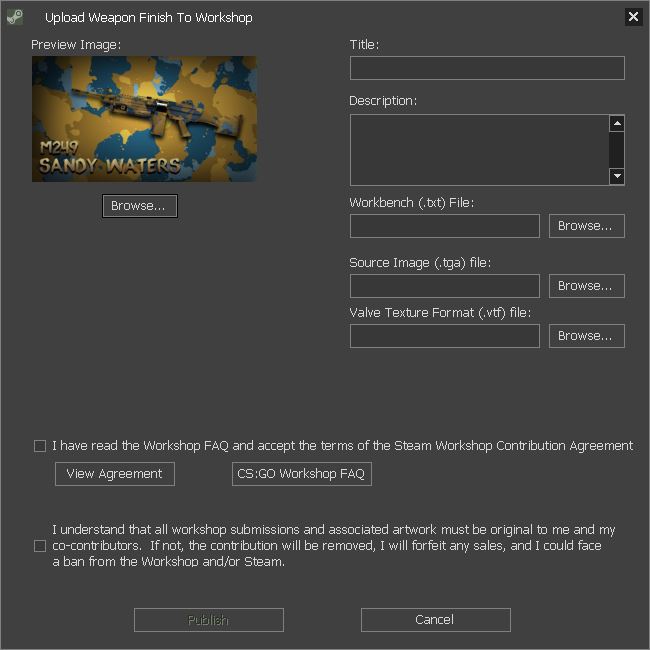The image size is (650, 650).
Task: Close the Upload Weapon Finish dialog
Action: (633, 17)
